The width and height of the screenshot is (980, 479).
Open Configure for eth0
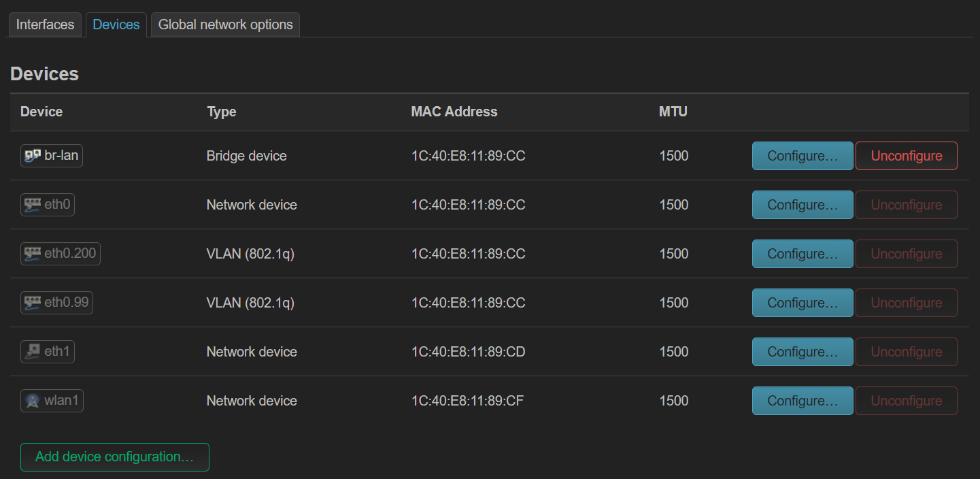(802, 205)
